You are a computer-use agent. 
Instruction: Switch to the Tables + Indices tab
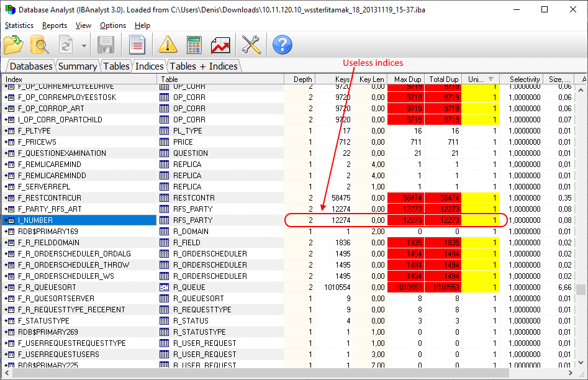tap(204, 66)
